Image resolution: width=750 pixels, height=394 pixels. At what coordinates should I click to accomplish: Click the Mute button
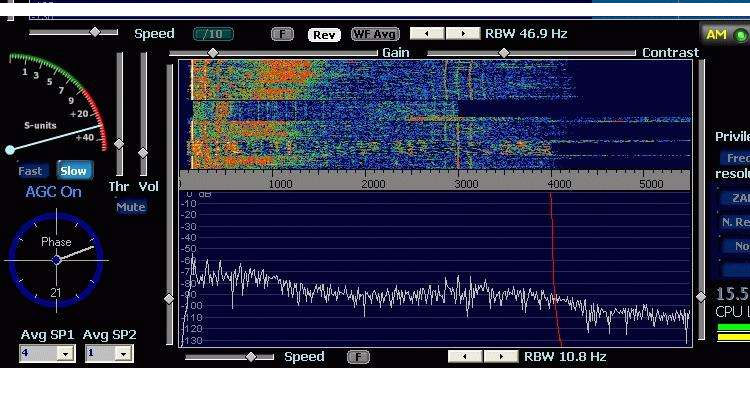pos(131,207)
